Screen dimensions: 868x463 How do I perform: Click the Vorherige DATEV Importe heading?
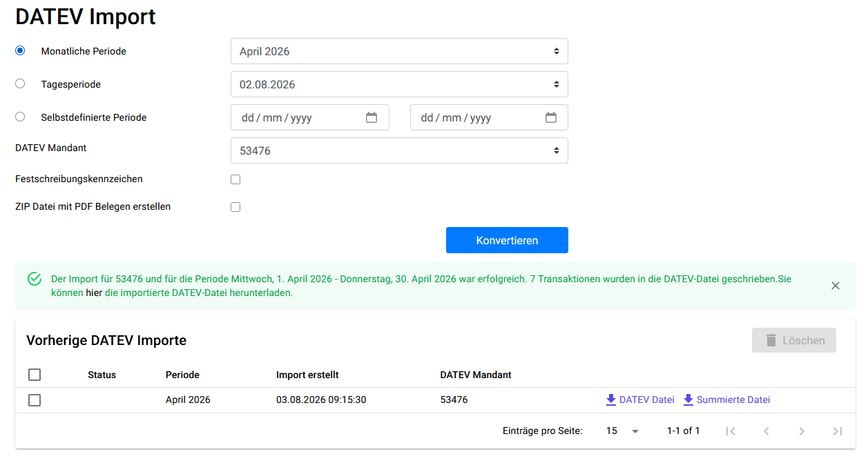point(106,340)
